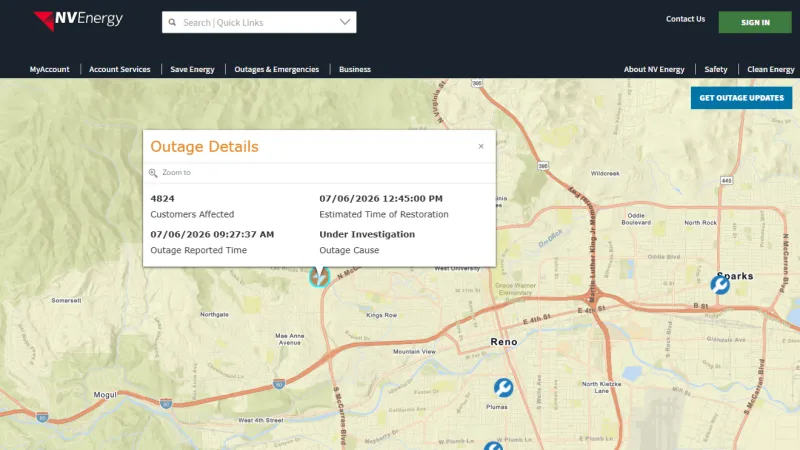Click the 4824 customers affected value
Image resolution: width=800 pixels, height=450 pixels.
click(162, 198)
